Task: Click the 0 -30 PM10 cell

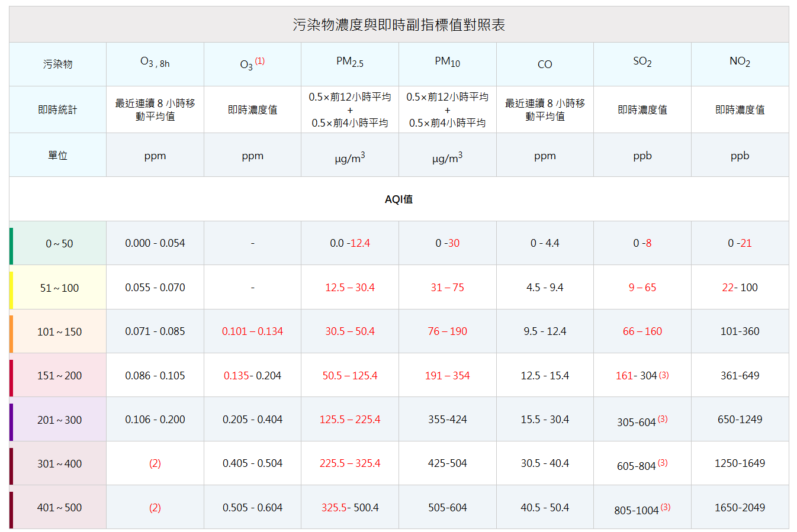Action: [x=447, y=243]
